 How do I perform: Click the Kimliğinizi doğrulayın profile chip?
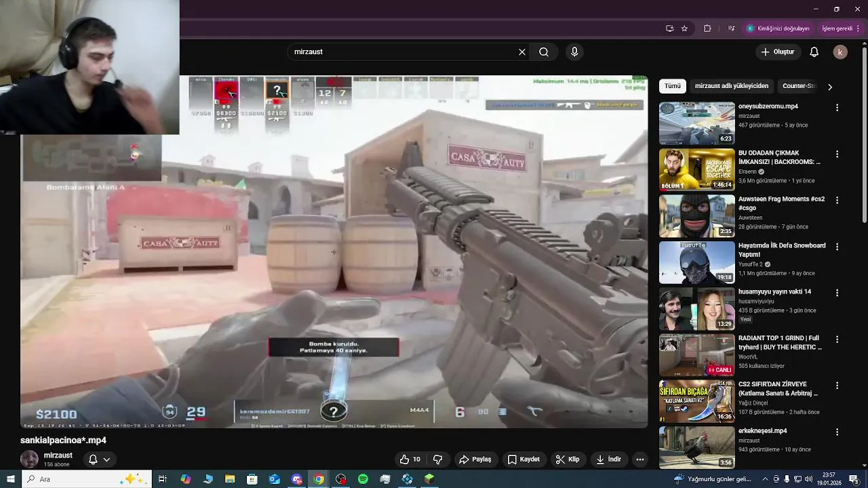778,28
